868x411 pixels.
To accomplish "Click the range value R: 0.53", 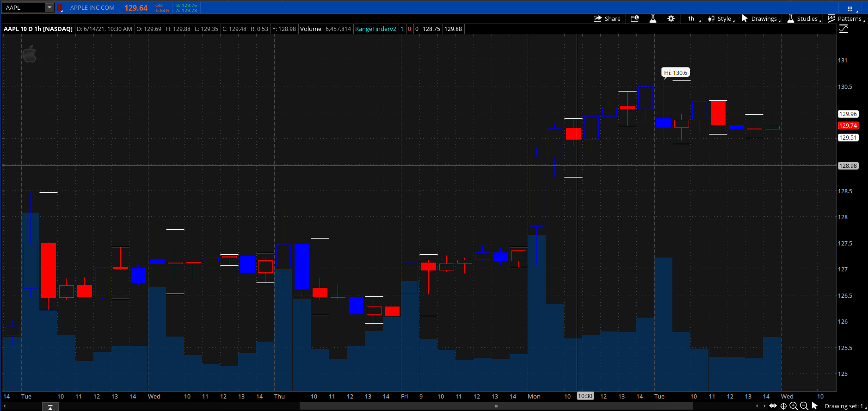I will [x=259, y=29].
